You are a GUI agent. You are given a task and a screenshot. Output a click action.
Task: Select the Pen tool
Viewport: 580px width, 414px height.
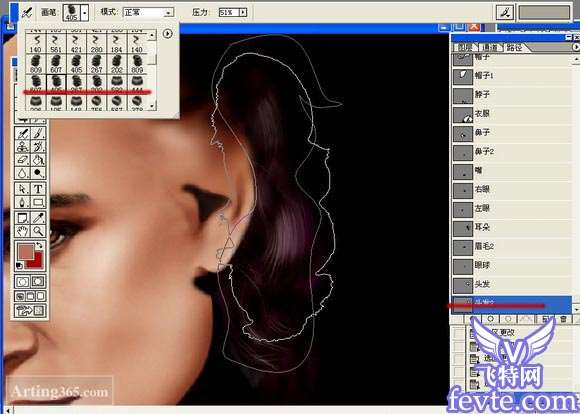click(x=23, y=202)
